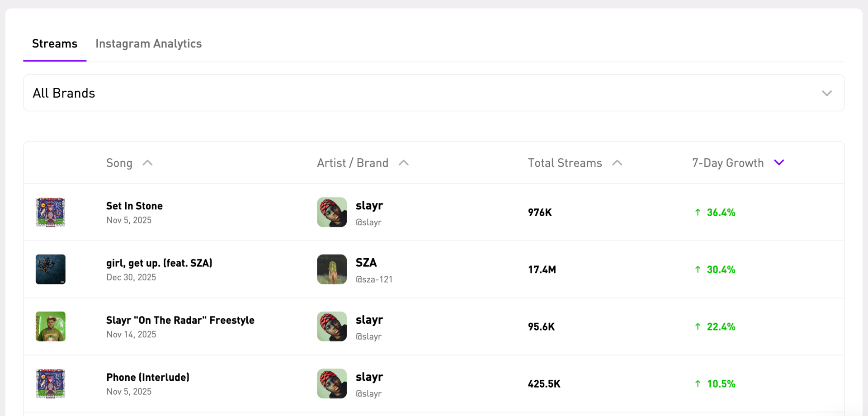
Task: Sort by Total Streams chevron
Action: [x=617, y=163]
